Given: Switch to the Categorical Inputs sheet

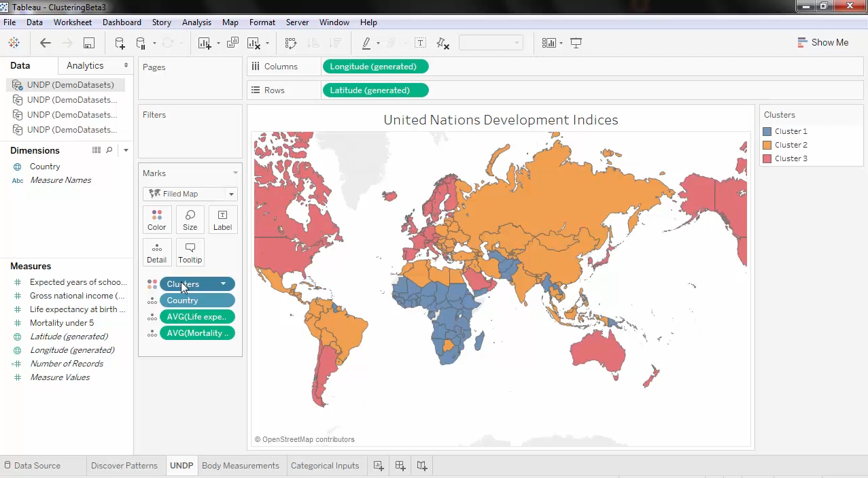Looking at the screenshot, I should coord(325,466).
